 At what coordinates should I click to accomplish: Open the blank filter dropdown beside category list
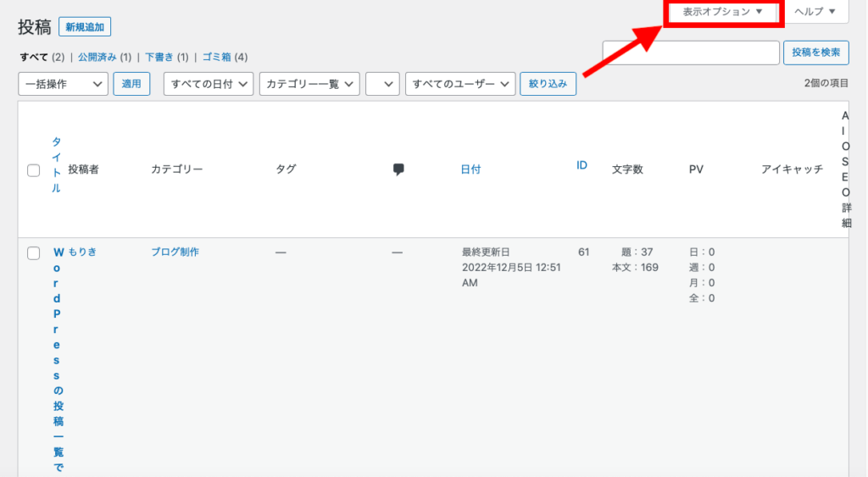[382, 84]
